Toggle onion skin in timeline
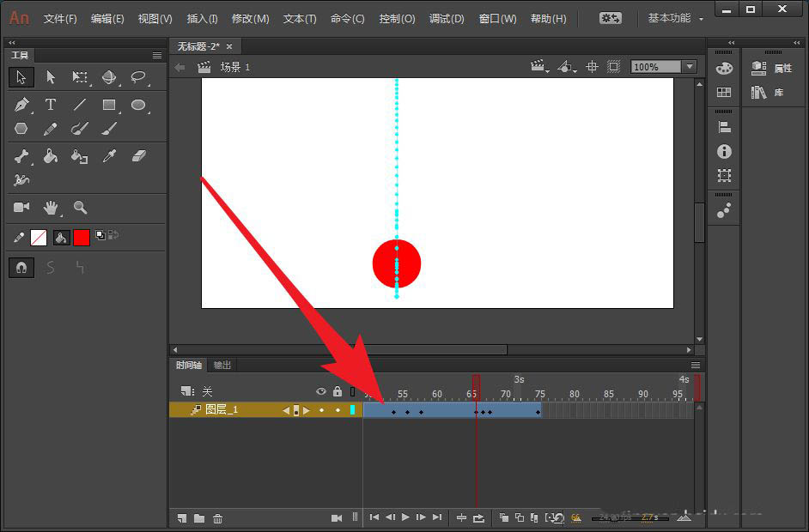809x532 pixels. (504, 517)
